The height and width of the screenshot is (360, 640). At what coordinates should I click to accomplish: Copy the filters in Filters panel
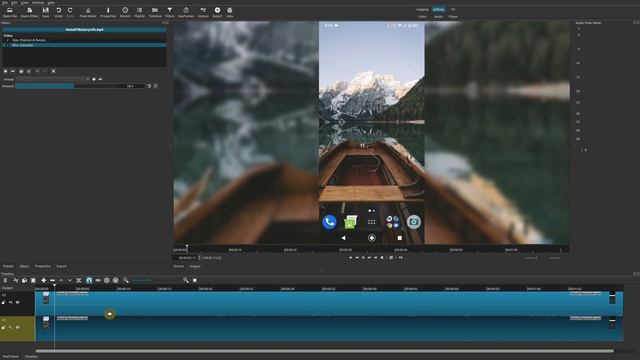[x=21, y=71]
